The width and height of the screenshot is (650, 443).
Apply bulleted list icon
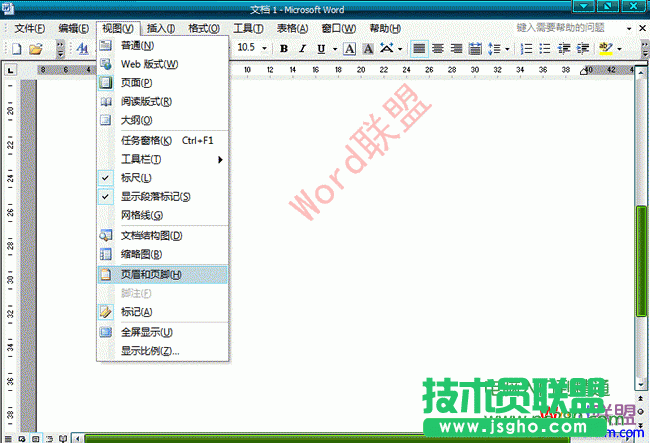(x=545, y=49)
